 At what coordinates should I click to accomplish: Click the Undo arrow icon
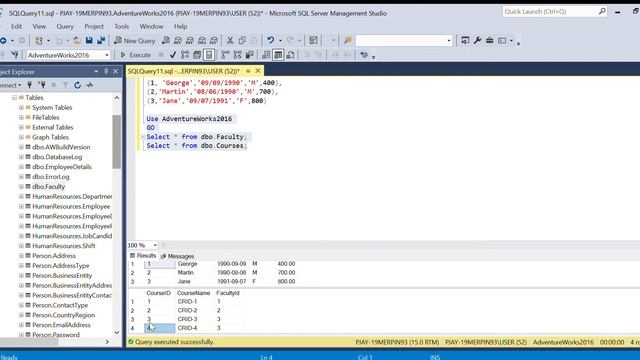click(x=271, y=40)
